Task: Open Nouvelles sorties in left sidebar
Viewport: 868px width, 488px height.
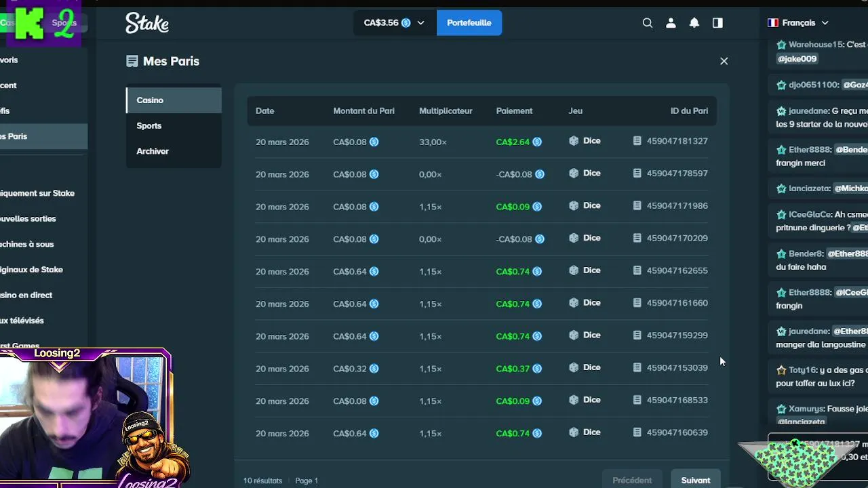Action: pyautogui.click(x=28, y=219)
